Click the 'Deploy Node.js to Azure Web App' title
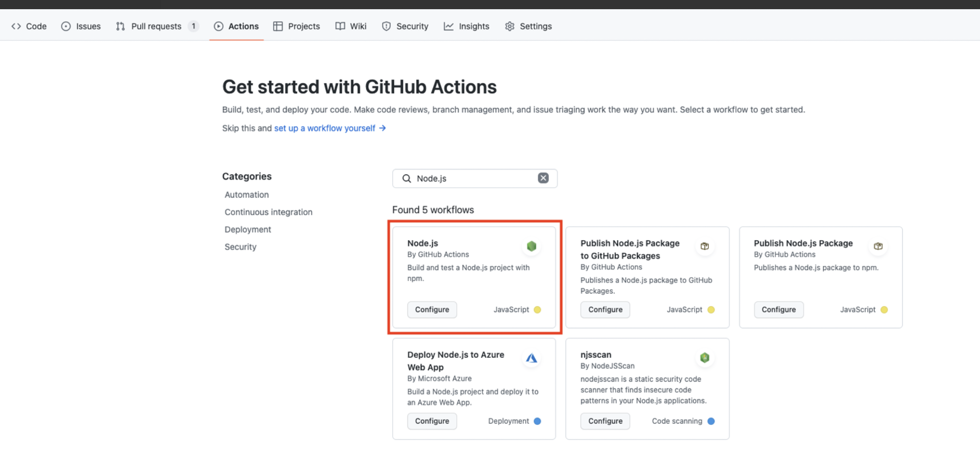This screenshot has height=471, width=980. tap(456, 361)
